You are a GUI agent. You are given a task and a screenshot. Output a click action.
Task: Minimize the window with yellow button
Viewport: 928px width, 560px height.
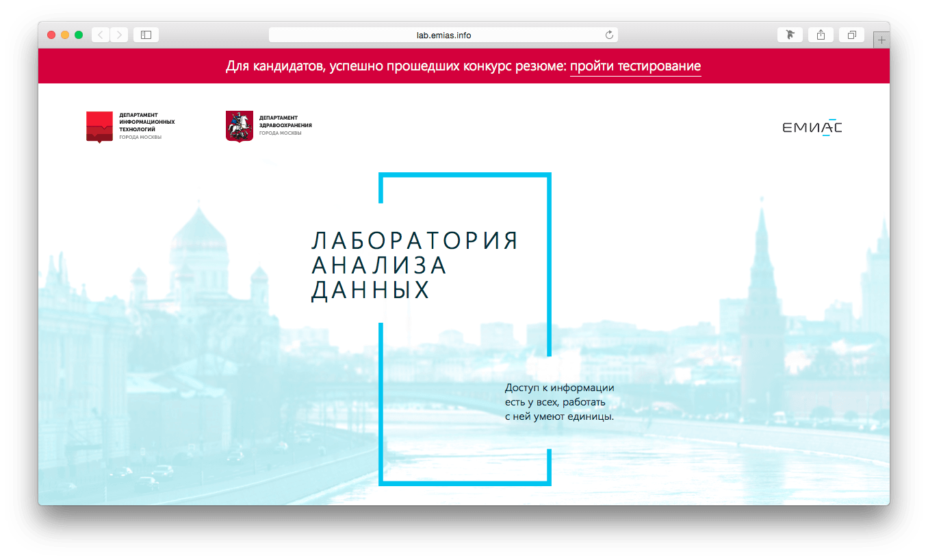pos(65,35)
